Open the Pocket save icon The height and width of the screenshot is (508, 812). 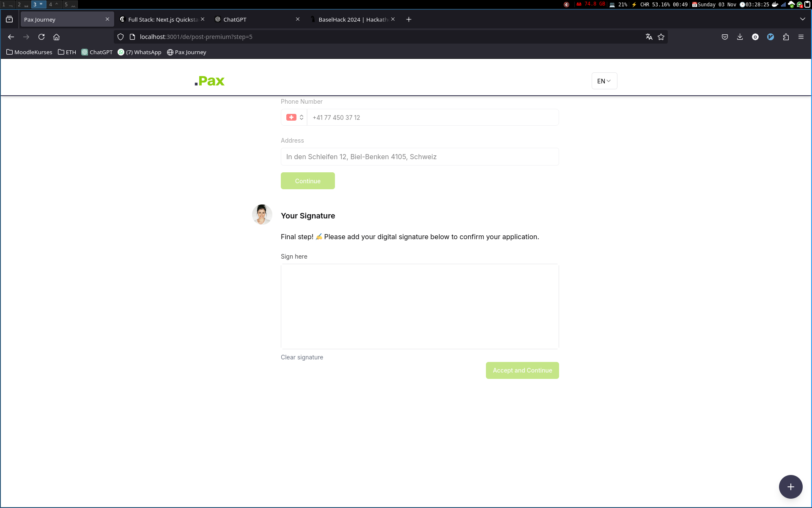(x=724, y=37)
